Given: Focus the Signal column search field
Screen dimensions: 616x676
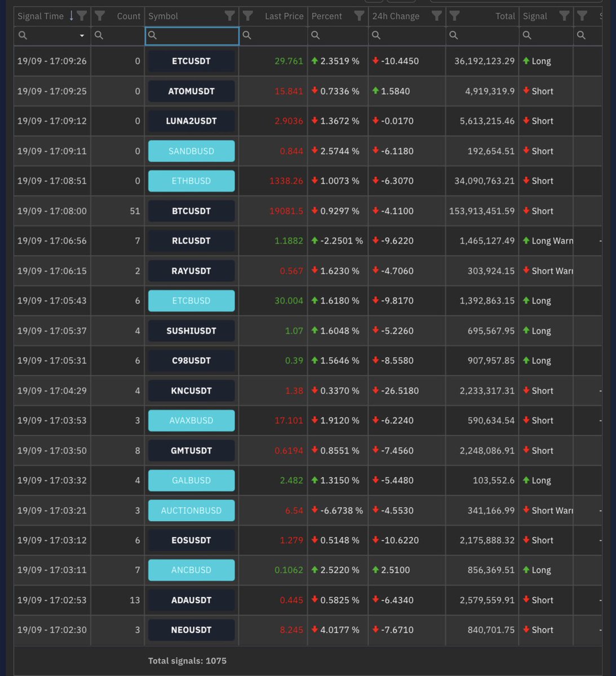Looking at the screenshot, I should (x=546, y=35).
